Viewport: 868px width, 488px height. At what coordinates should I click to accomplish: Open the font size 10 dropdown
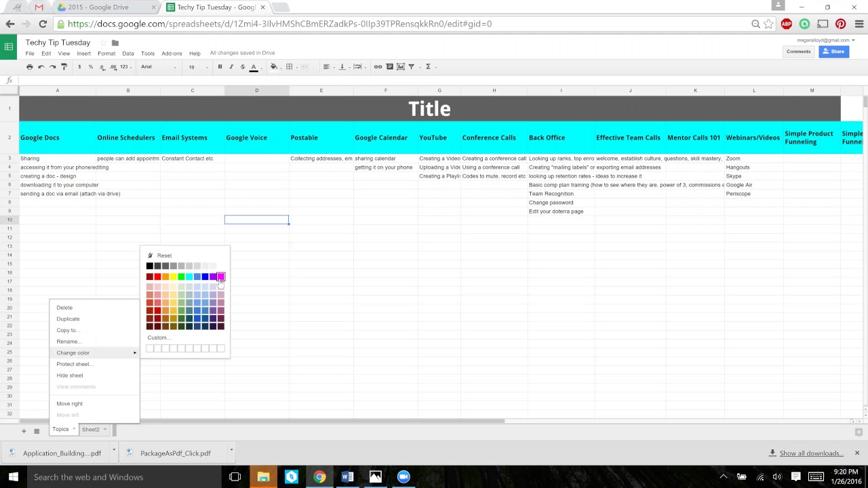[x=198, y=66]
